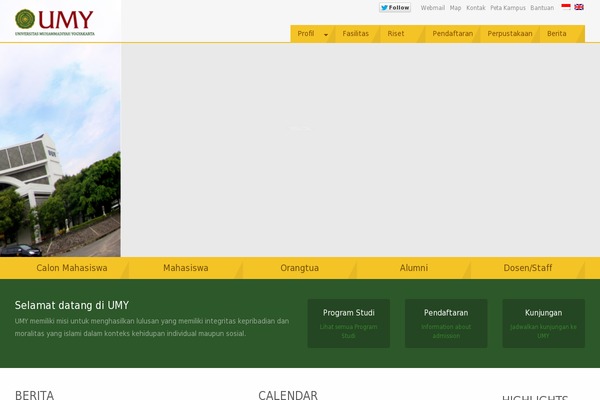Select the Mahasiswa tab

pyautogui.click(x=186, y=268)
